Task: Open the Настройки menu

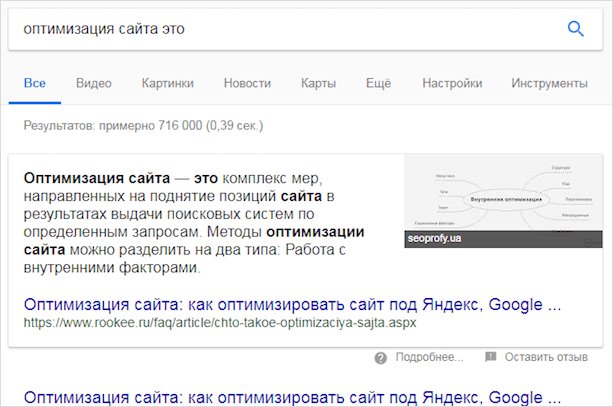Action: click(x=452, y=83)
